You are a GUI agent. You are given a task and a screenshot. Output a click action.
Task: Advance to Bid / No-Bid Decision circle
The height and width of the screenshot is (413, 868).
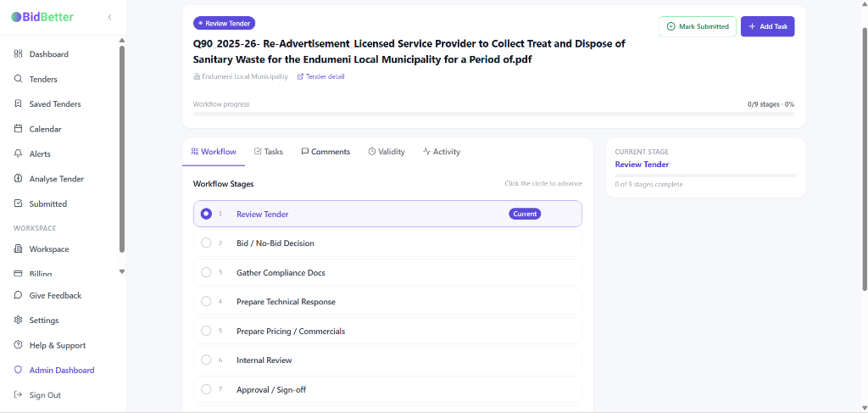[x=206, y=243]
